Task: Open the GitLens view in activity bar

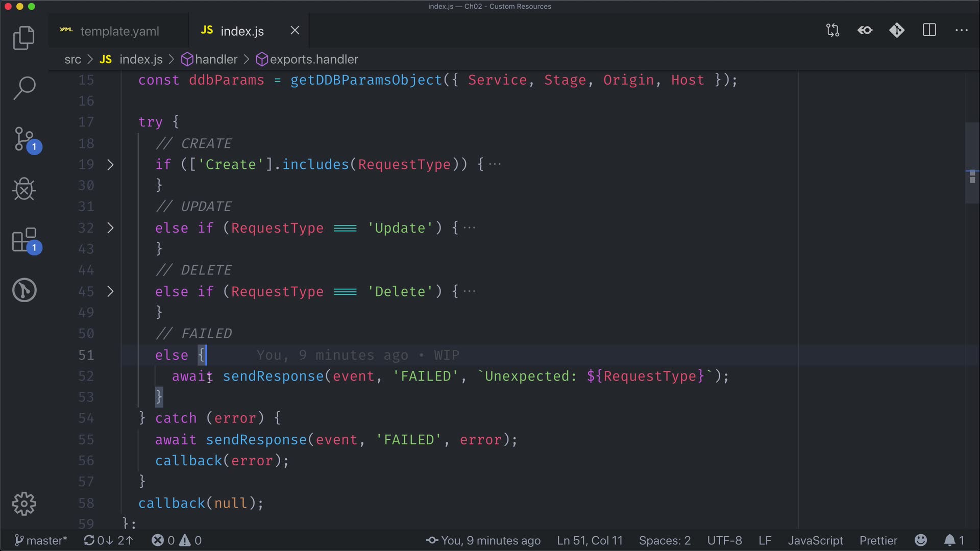Action: (24, 290)
